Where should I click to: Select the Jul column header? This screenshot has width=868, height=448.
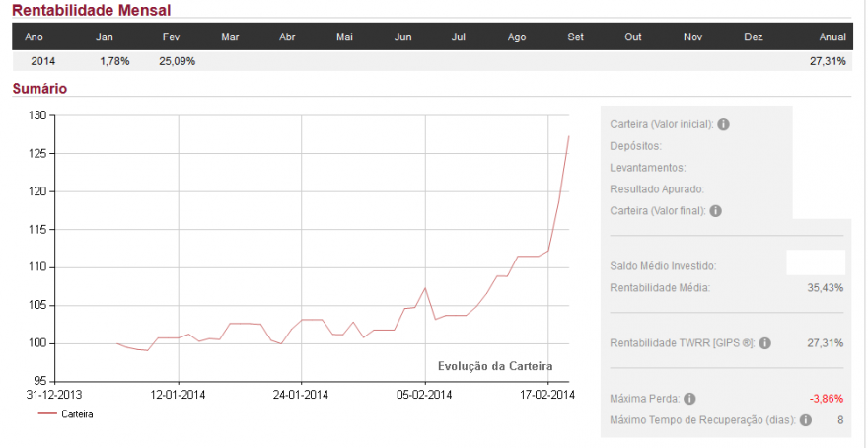(459, 37)
